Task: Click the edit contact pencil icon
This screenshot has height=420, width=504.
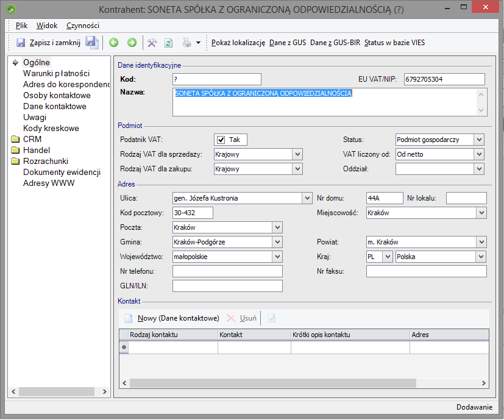Action: [272, 318]
